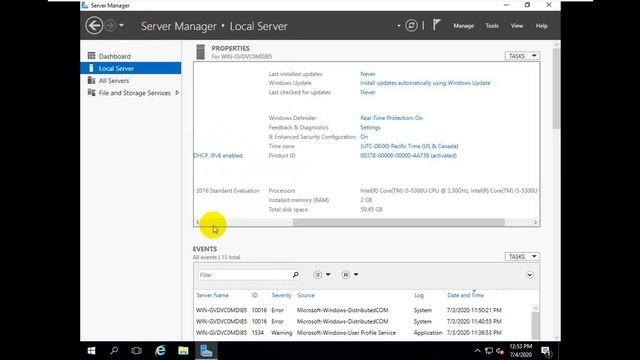The image size is (640, 360).
Task: Open the Windows Start menu
Action: pyautogui.click(x=91, y=351)
